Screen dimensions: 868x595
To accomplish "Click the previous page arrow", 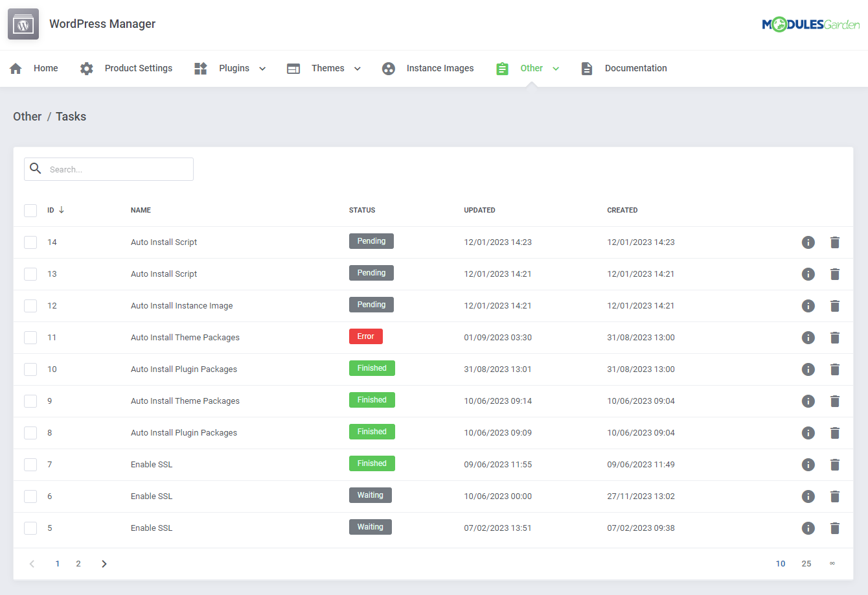I will point(32,564).
